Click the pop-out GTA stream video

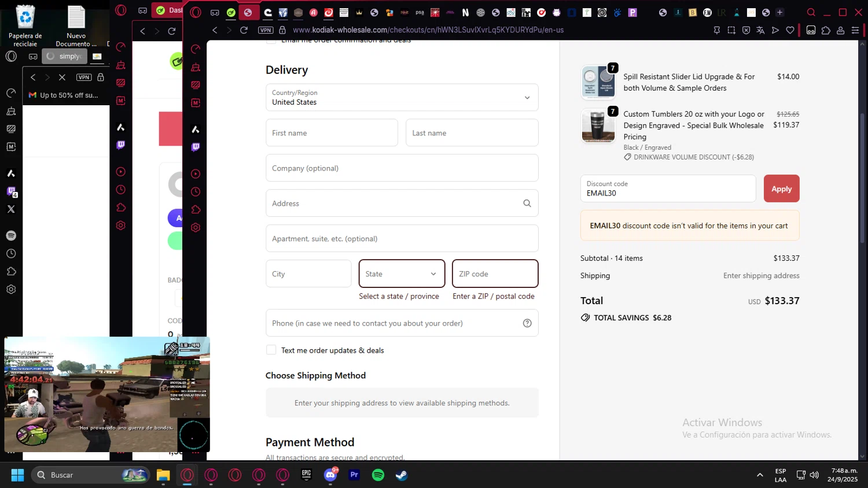pyautogui.click(x=107, y=394)
